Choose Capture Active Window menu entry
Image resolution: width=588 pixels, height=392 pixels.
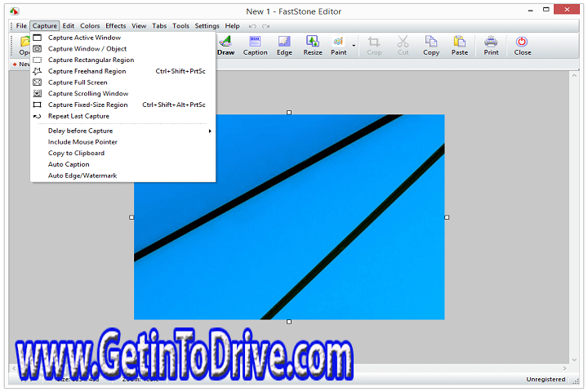pos(123,38)
